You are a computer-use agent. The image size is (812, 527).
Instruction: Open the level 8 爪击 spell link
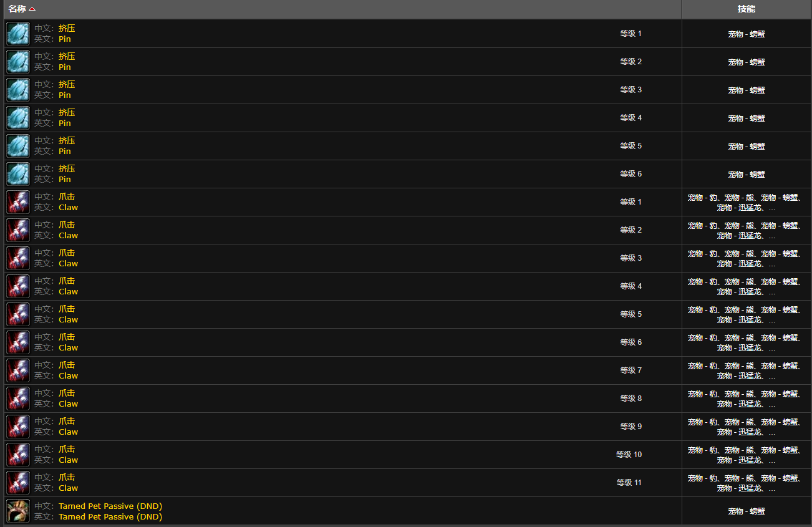pos(67,393)
